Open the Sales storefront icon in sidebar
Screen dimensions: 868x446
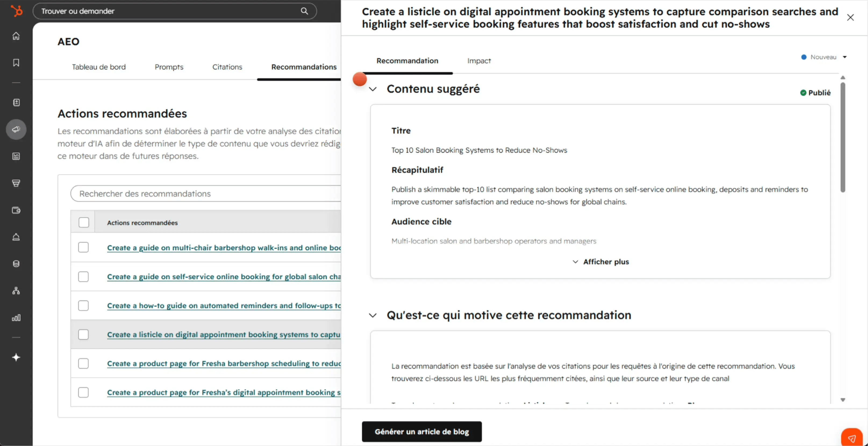(16, 183)
